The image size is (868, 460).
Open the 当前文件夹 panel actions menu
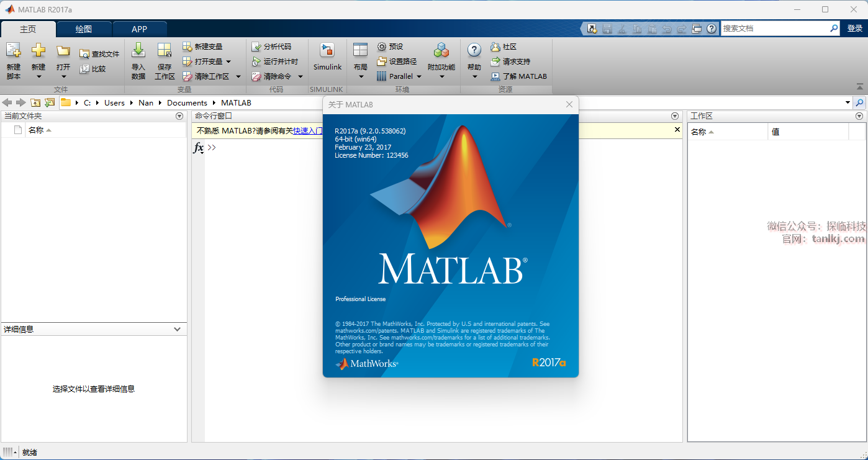(x=179, y=116)
